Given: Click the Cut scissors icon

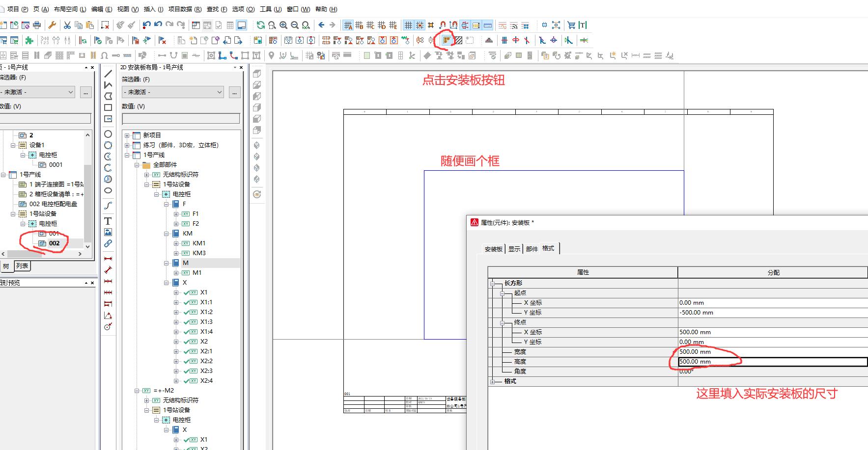Looking at the screenshot, I should pyautogui.click(x=67, y=25).
